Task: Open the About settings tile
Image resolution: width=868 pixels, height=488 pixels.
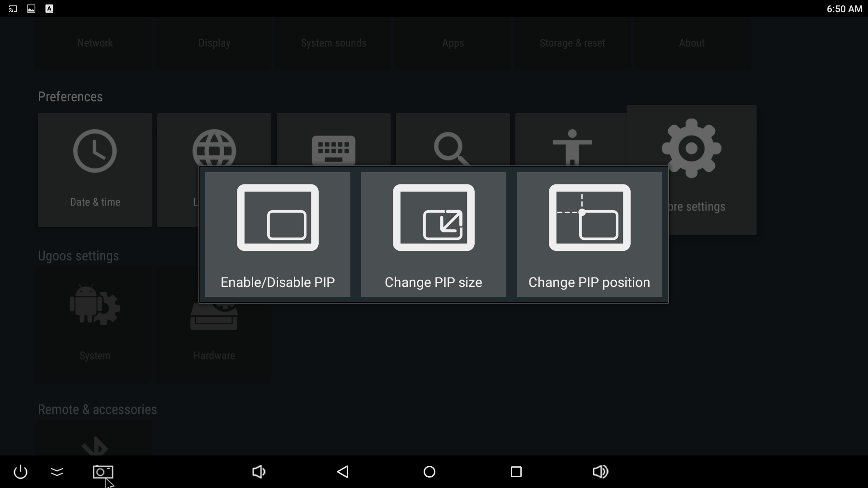Action: click(x=692, y=43)
